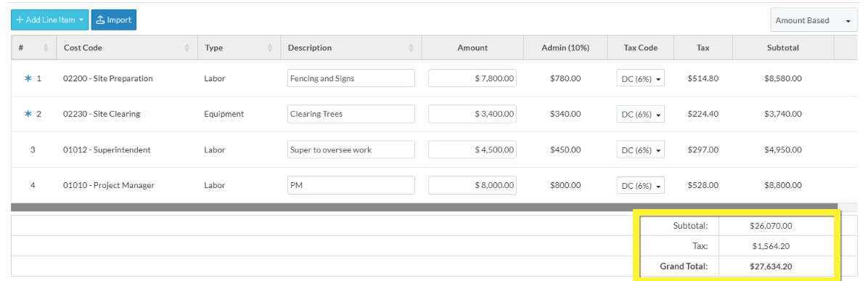Click the Import button
The height and width of the screenshot is (281, 868).
(x=113, y=20)
